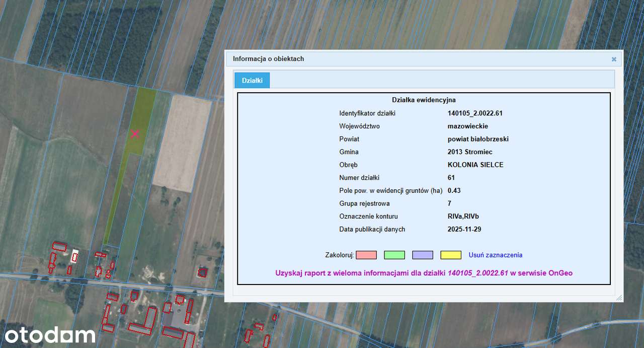Click Usuń zaznaczenia link
The image size is (644, 348).
coord(496,255)
